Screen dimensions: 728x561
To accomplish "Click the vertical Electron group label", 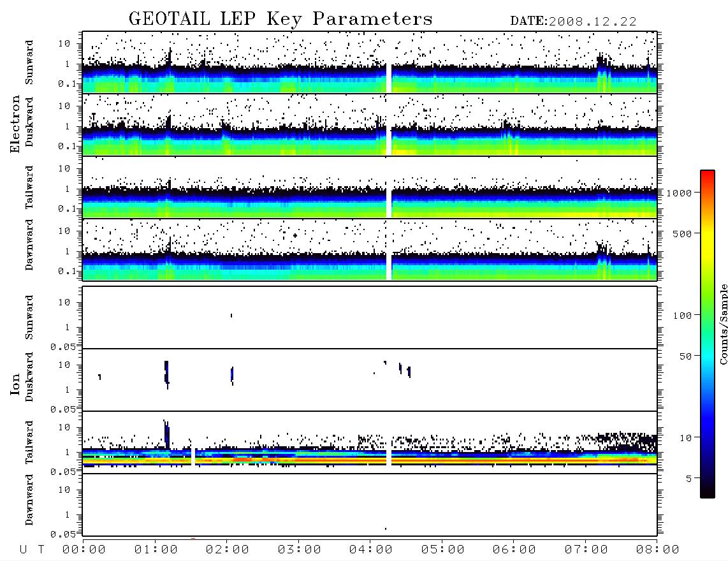I will click(15, 124).
